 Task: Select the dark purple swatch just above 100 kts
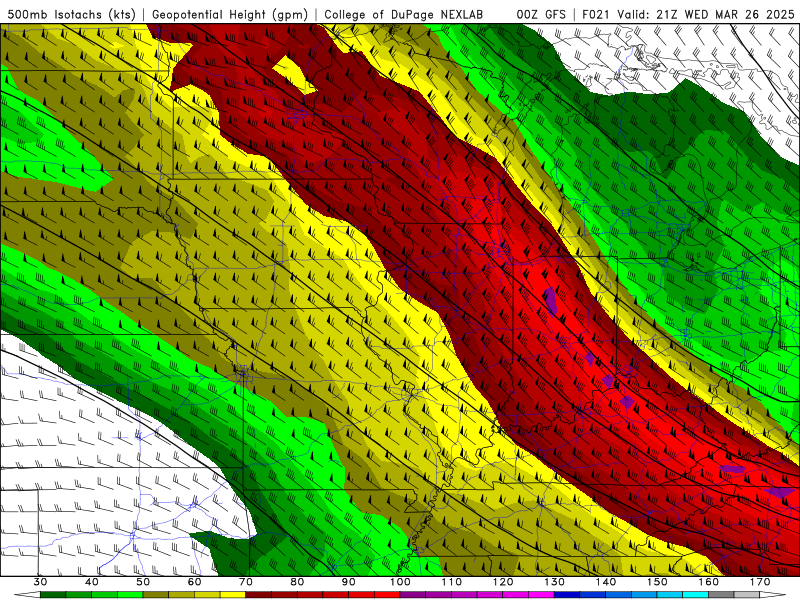point(413,595)
